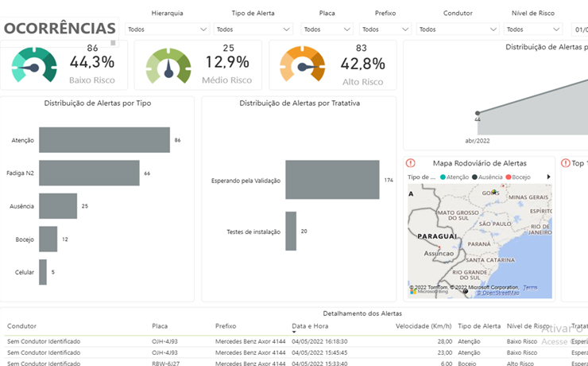Select the Fadiga N2 bar in chart
The image size is (588, 366).
point(89,173)
